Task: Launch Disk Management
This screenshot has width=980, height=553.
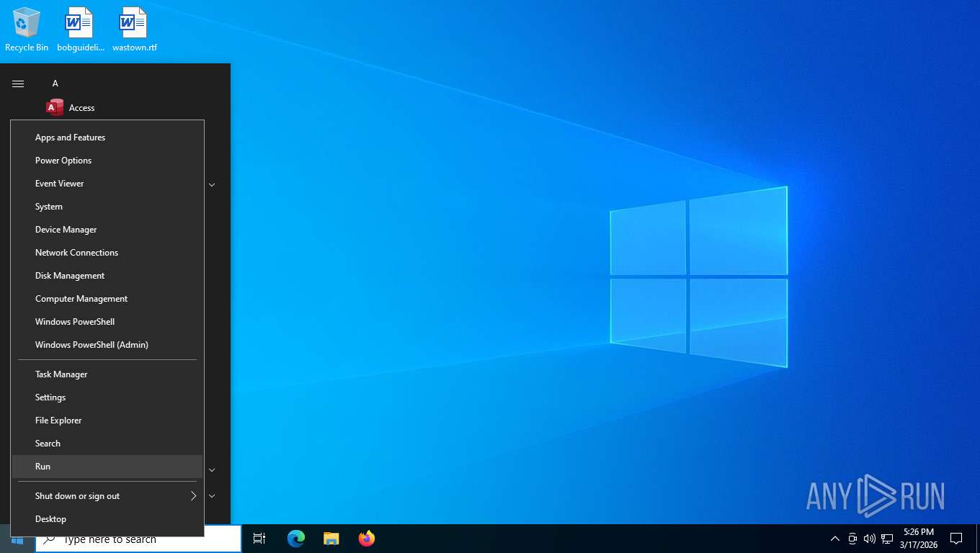Action: pyautogui.click(x=107, y=276)
